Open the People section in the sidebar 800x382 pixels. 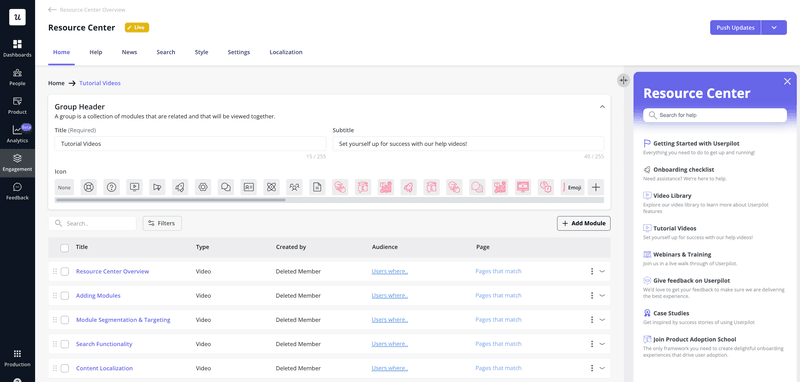pos(17,77)
